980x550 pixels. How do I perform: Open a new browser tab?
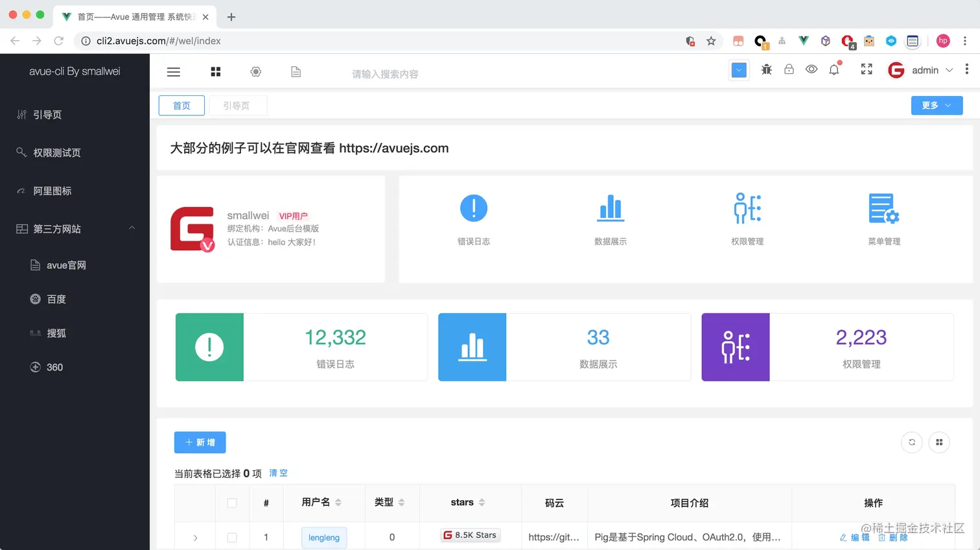click(231, 17)
